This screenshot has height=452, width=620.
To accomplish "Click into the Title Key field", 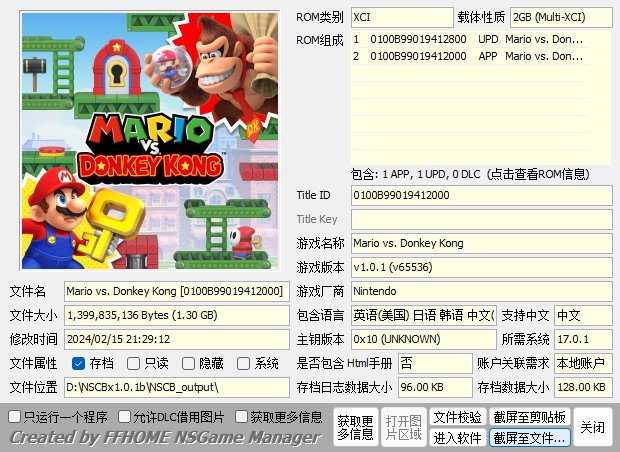I will 481,219.
